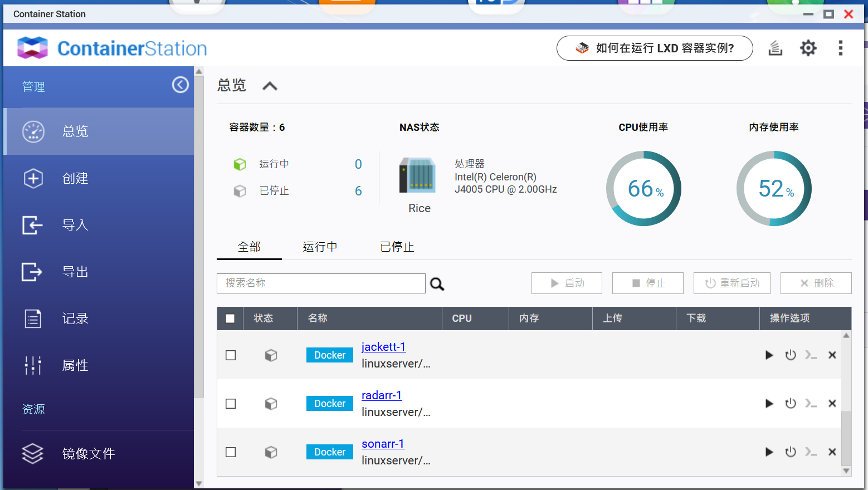Collapse the sidebar with the arrow circle
The image size is (868, 490).
[180, 85]
